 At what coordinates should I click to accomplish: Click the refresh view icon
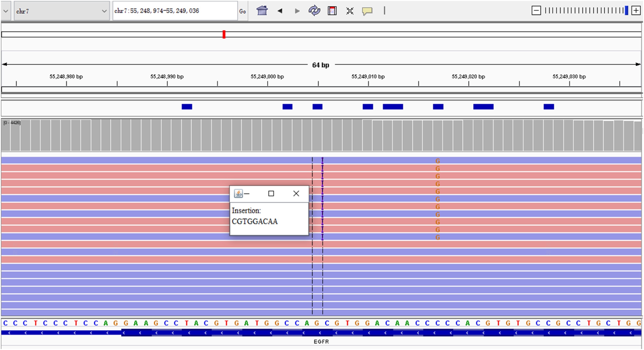point(314,11)
